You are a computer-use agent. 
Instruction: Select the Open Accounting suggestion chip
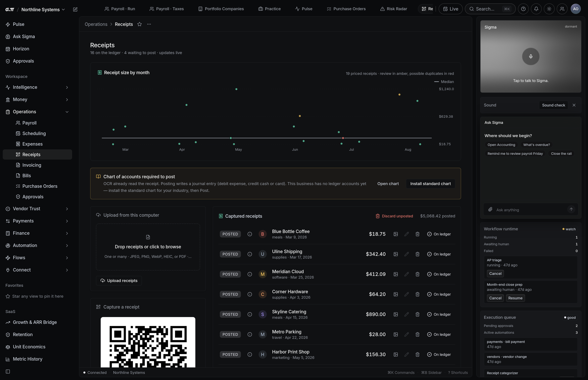pos(501,145)
